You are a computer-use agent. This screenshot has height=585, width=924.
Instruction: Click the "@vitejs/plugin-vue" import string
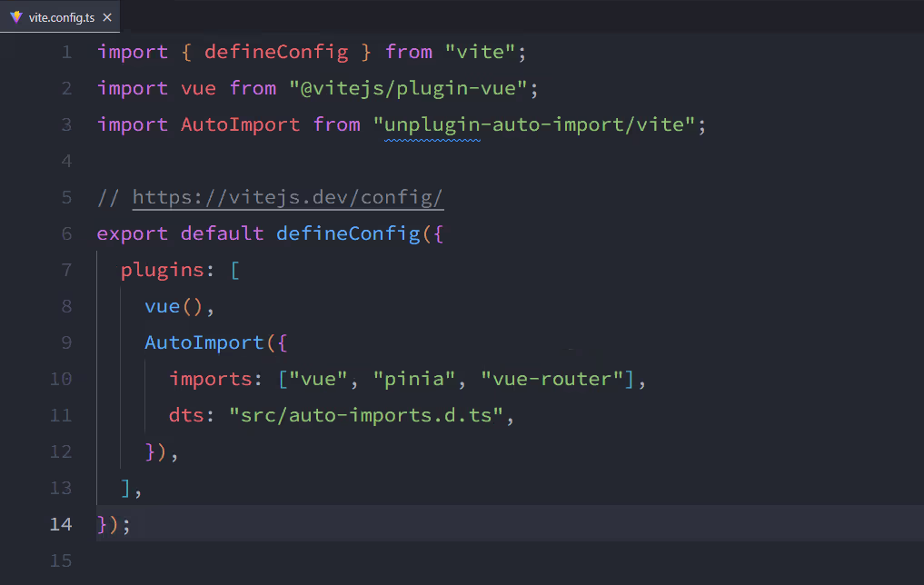pos(408,88)
